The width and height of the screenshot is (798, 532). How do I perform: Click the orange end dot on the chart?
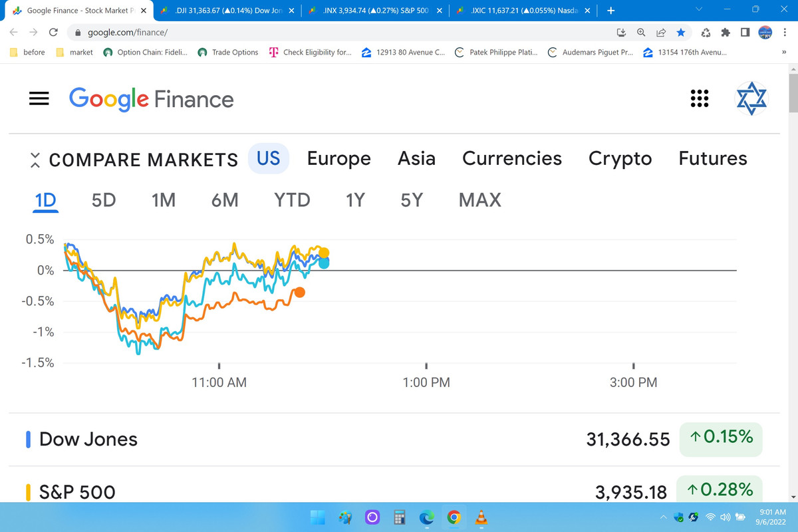point(300,292)
